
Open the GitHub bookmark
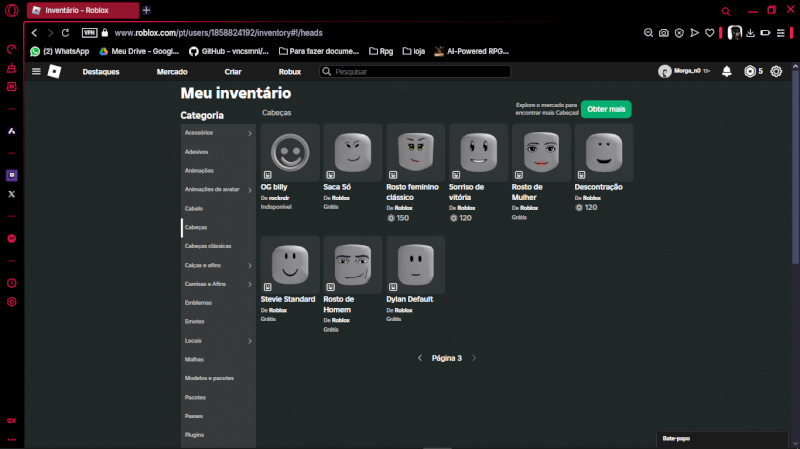click(x=227, y=51)
